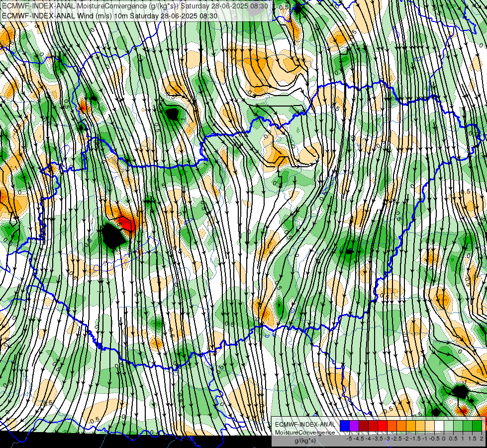This screenshot has width=487, height=448.
Task: Click the -5 tick label on the legend scale
Action: 349,439
